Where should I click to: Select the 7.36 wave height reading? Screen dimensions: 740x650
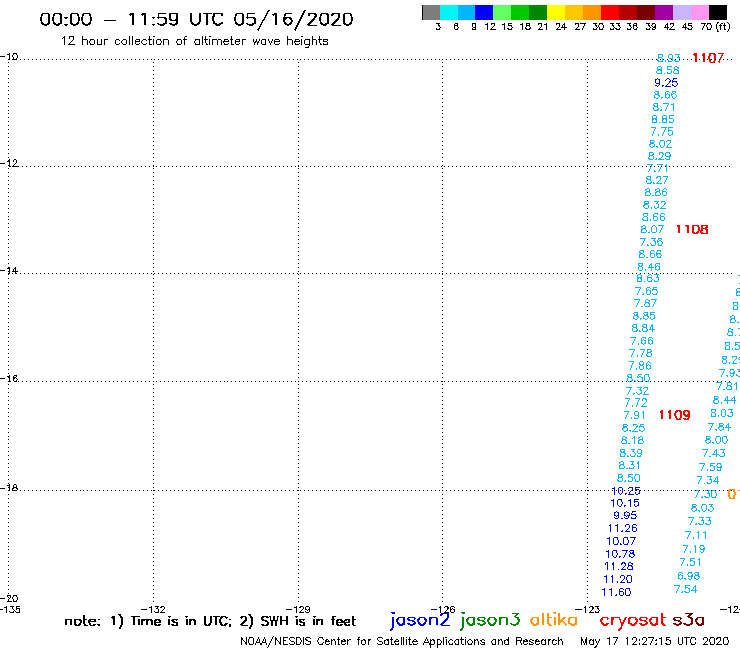651,242
